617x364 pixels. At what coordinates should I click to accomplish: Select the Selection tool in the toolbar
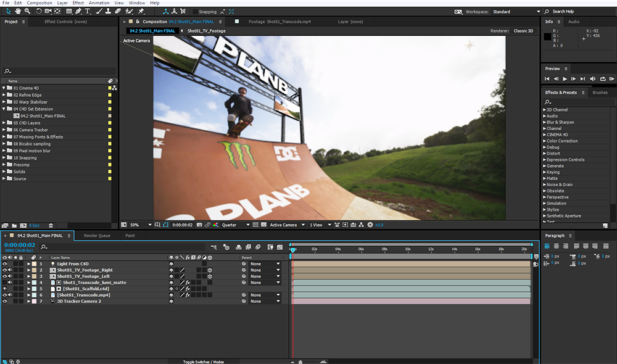pyautogui.click(x=7, y=10)
